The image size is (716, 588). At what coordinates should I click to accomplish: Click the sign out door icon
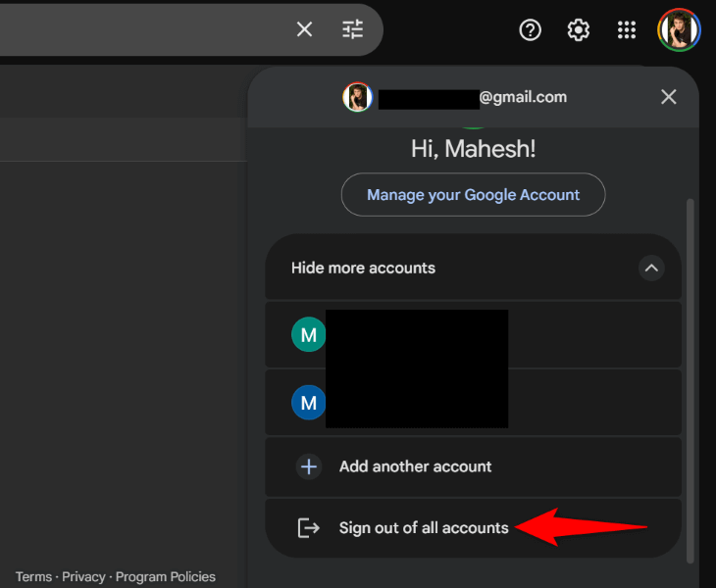pos(309,528)
